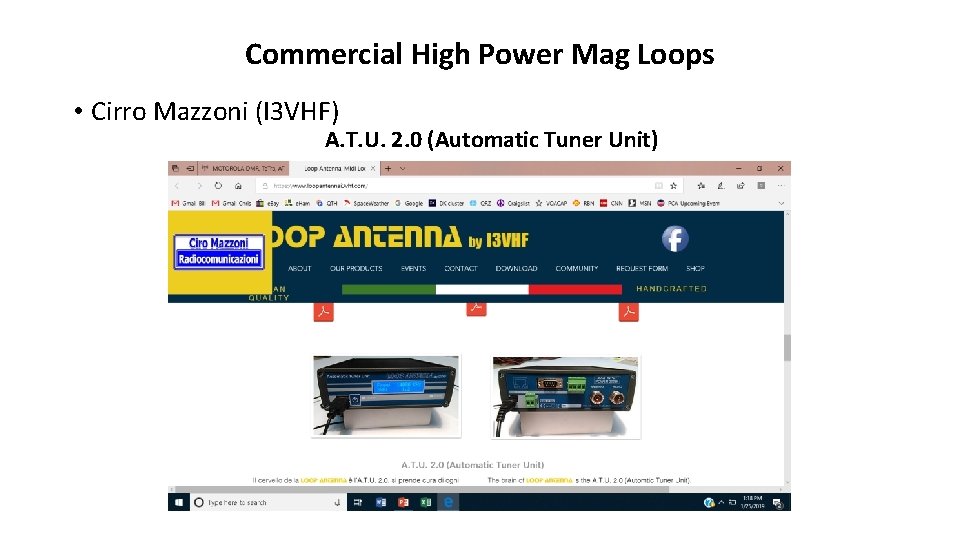Image resolution: width=960 pixels, height=540 pixels.
Task: Open the Facebook icon in site header
Action: [675, 239]
